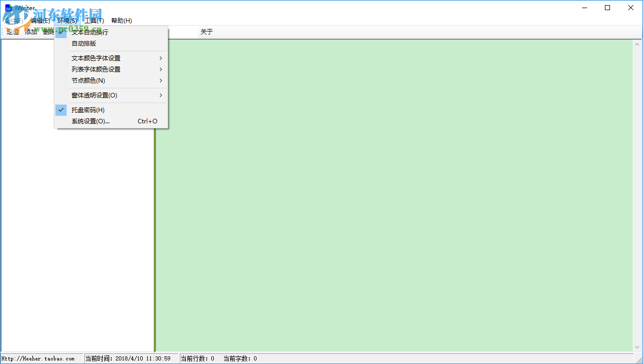Viewport: 643px width, 364px height.
Task: Expand the 列表字体颜色设置 submenu
Action: (x=97, y=69)
